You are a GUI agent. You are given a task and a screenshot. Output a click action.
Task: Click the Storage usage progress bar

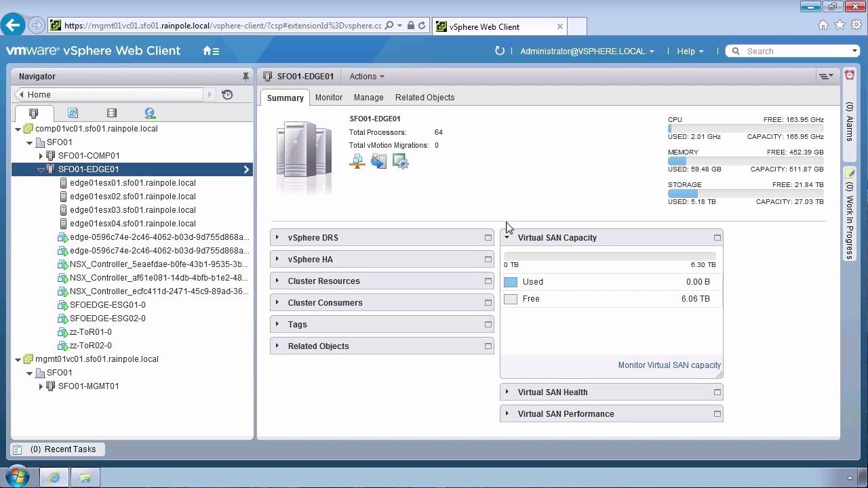click(745, 193)
